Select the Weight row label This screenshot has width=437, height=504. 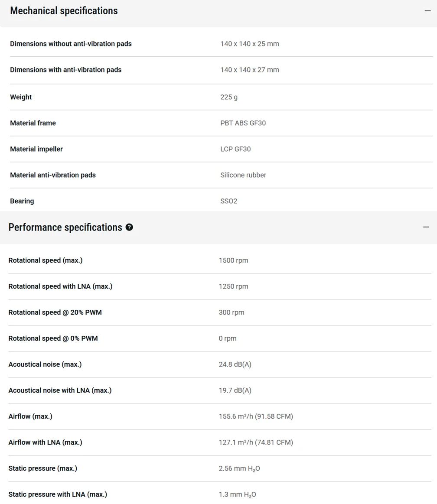pos(21,97)
